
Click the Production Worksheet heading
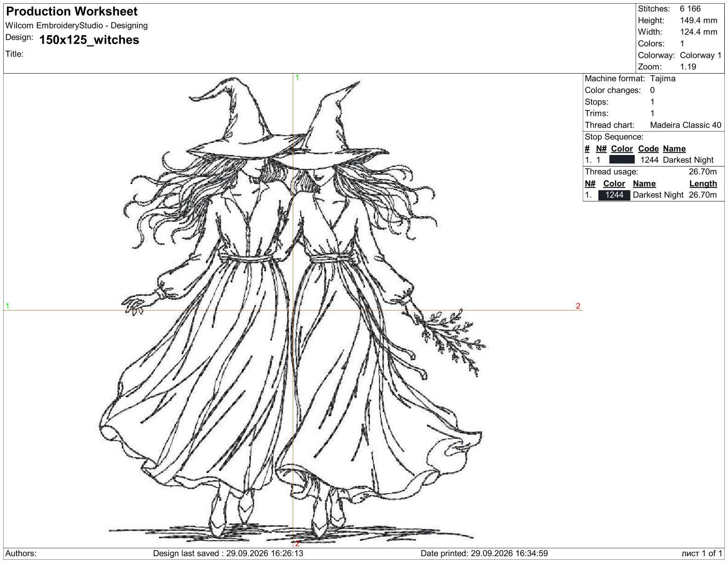tap(72, 11)
